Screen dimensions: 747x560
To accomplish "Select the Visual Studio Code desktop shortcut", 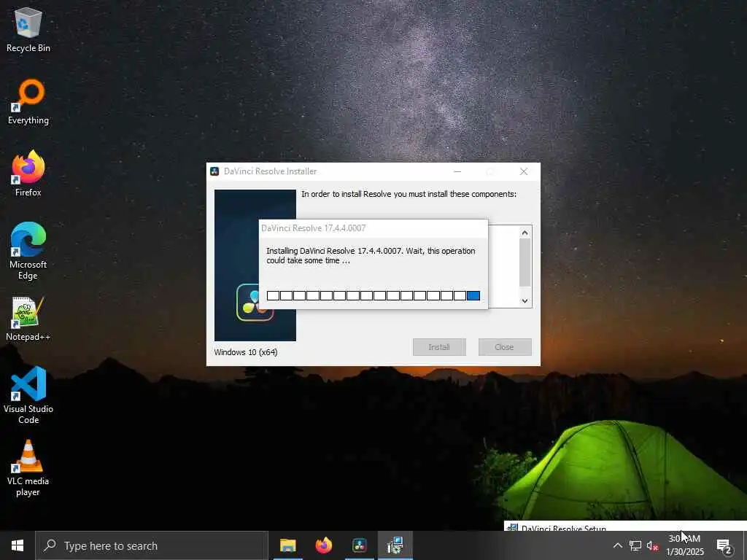I will 28,395.
